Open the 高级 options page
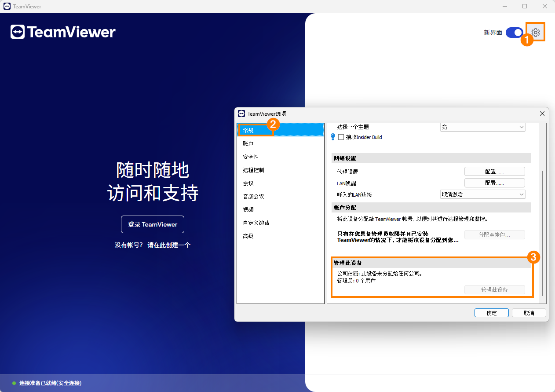The width and height of the screenshot is (555, 392). point(281,236)
